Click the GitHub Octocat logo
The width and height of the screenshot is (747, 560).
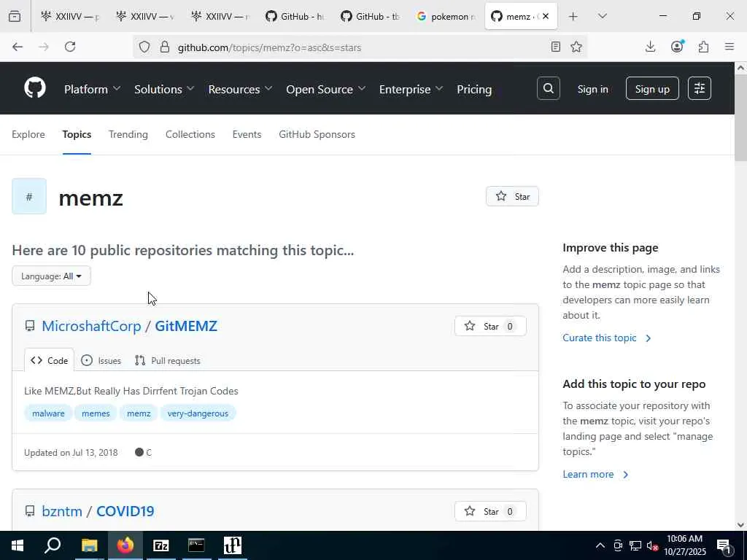(x=35, y=88)
